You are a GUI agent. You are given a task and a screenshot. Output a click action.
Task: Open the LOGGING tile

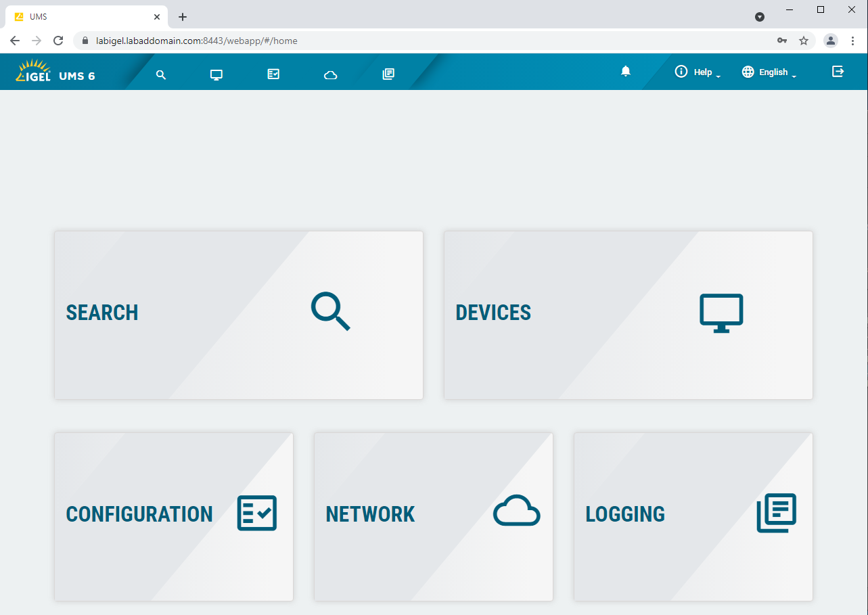693,516
